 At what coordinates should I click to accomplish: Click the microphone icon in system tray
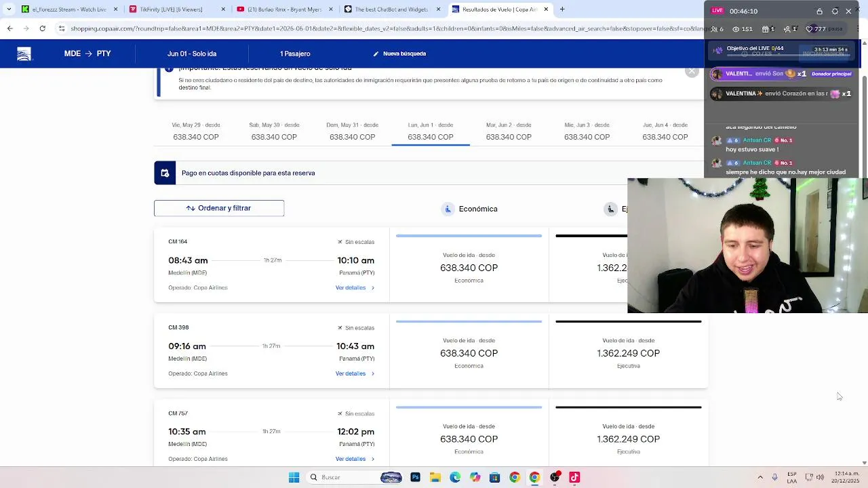774,477
